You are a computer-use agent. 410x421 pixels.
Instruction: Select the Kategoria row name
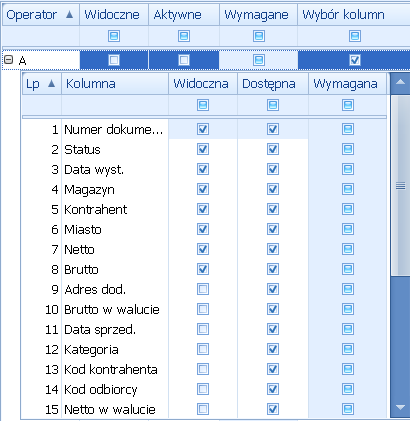[91, 350]
